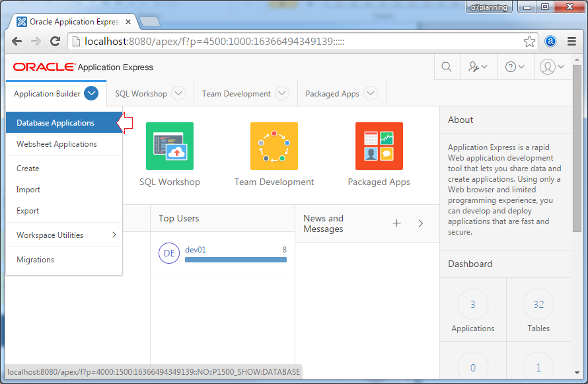Add a News and Messages entry
The width and height of the screenshot is (588, 384).
click(397, 223)
